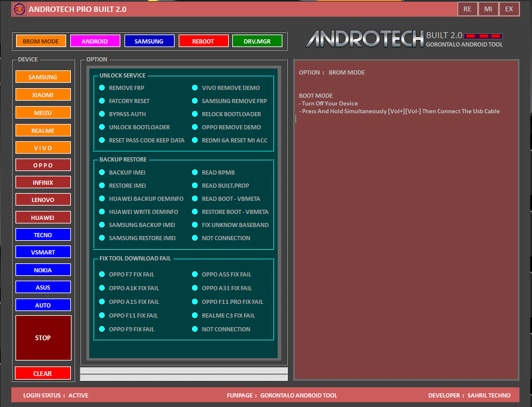Viewport: 532px width, 407px height.
Task: Click inside the BROM MODE log output area
Action: (x=406, y=220)
